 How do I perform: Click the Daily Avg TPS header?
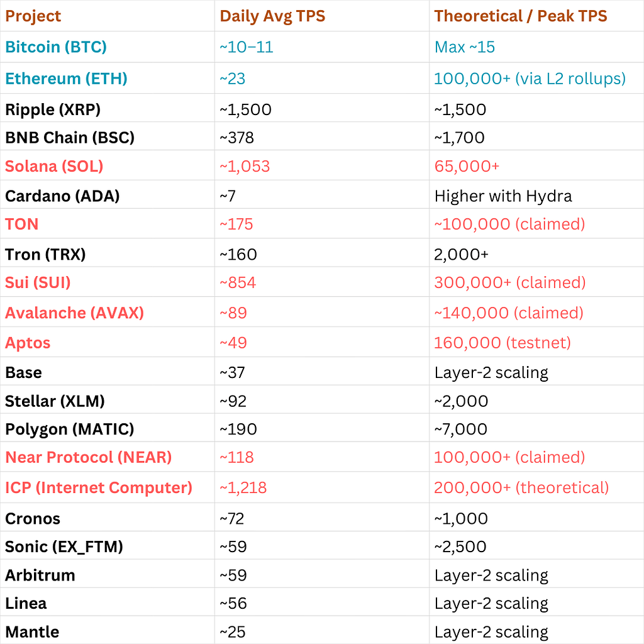pos(272,16)
